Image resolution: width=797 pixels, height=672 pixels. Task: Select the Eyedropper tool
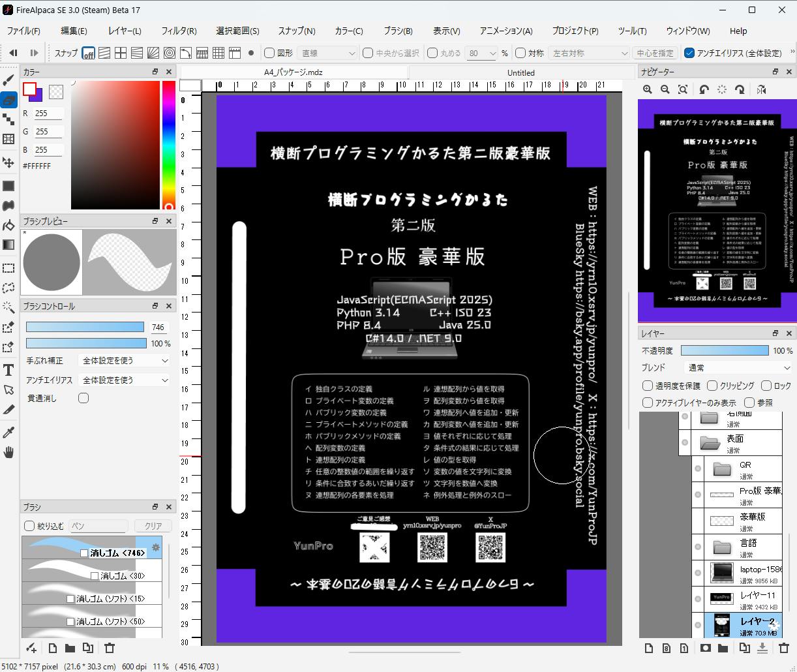(x=9, y=433)
